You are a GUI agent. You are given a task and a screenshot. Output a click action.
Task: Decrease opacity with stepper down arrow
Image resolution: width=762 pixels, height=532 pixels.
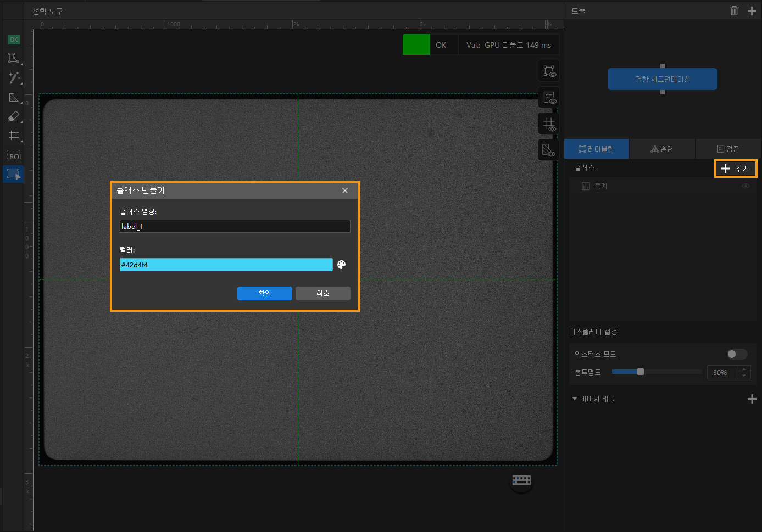point(744,376)
